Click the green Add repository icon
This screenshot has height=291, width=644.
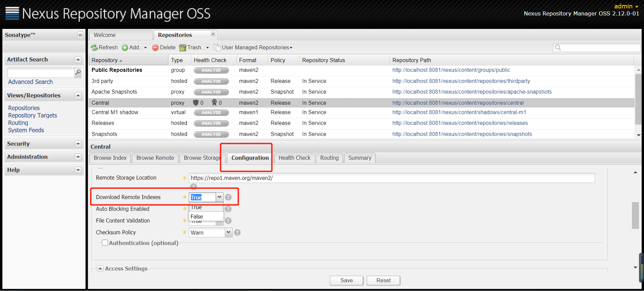tap(125, 48)
